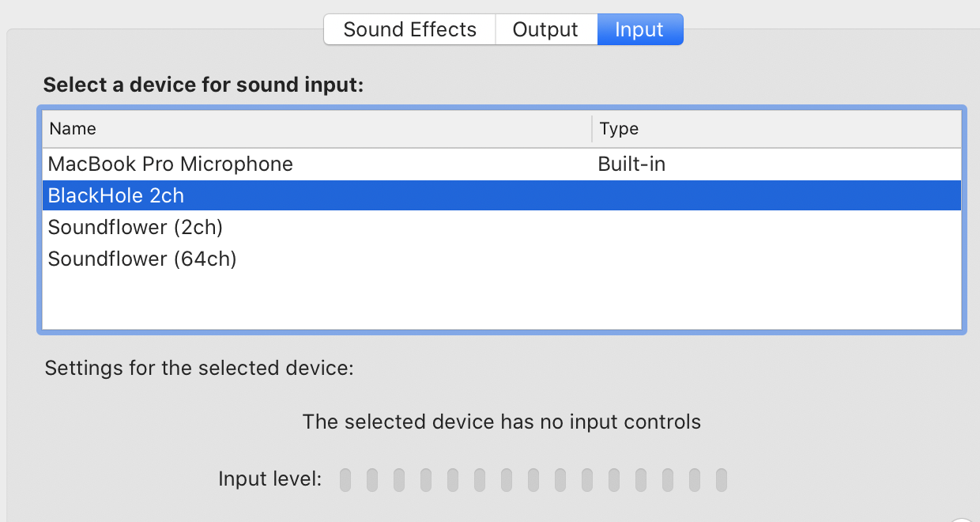This screenshot has height=522, width=980.
Task: Pick the Soundflower (64ch) device
Action: coord(142,259)
